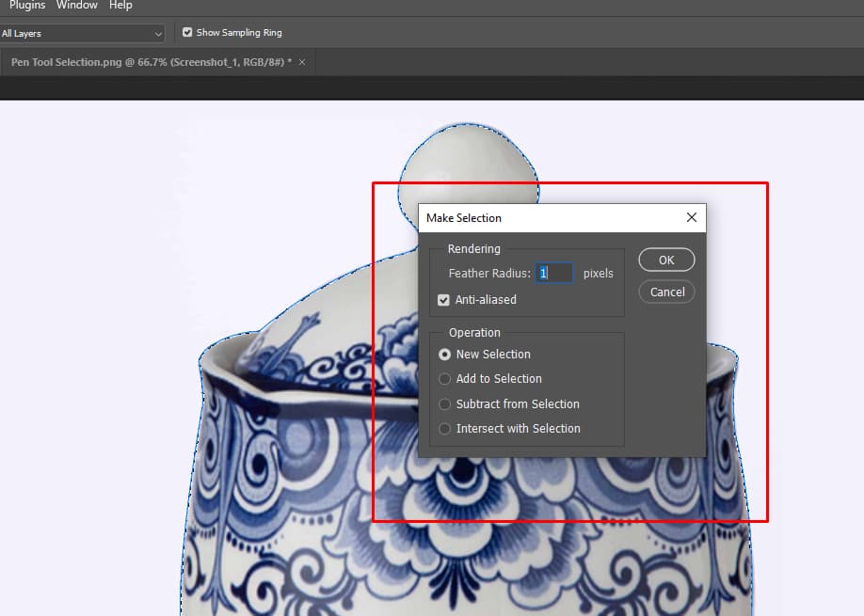The height and width of the screenshot is (616, 864).
Task: Select the Subtract from Selection option
Action: [444, 404]
